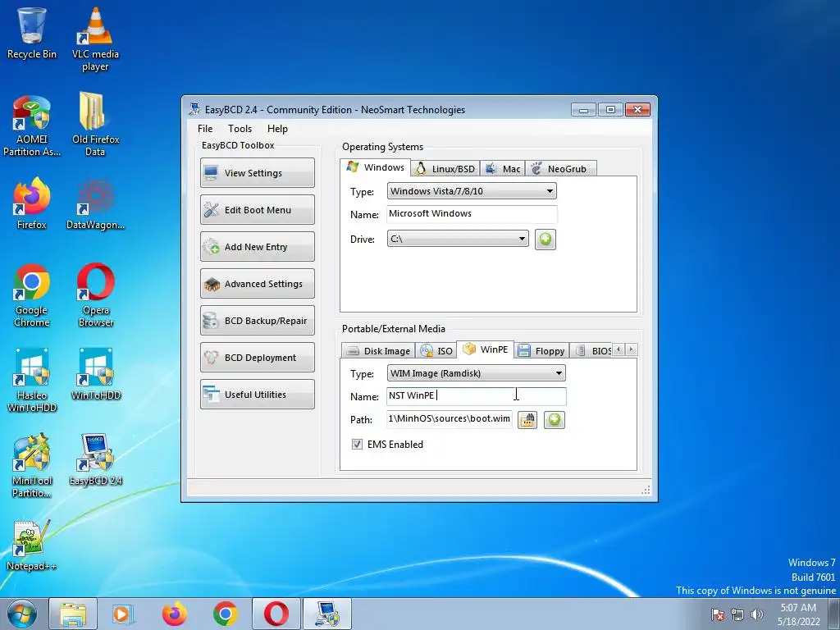Image resolution: width=840 pixels, height=630 pixels.
Task: Open the Tools menu
Action: point(240,129)
